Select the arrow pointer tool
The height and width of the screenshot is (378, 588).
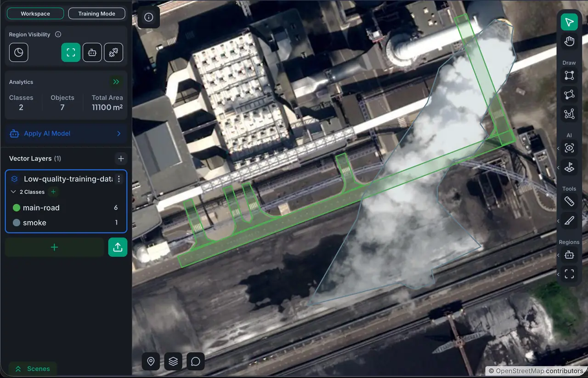pyautogui.click(x=569, y=22)
